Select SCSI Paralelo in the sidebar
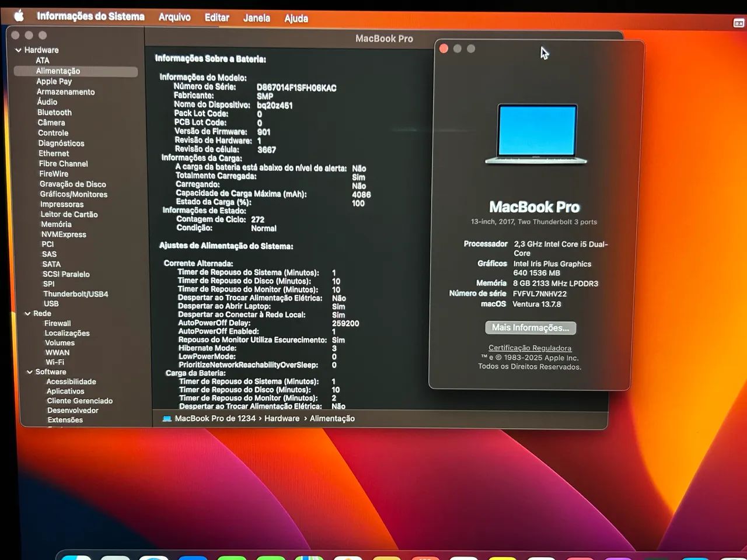 click(66, 274)
